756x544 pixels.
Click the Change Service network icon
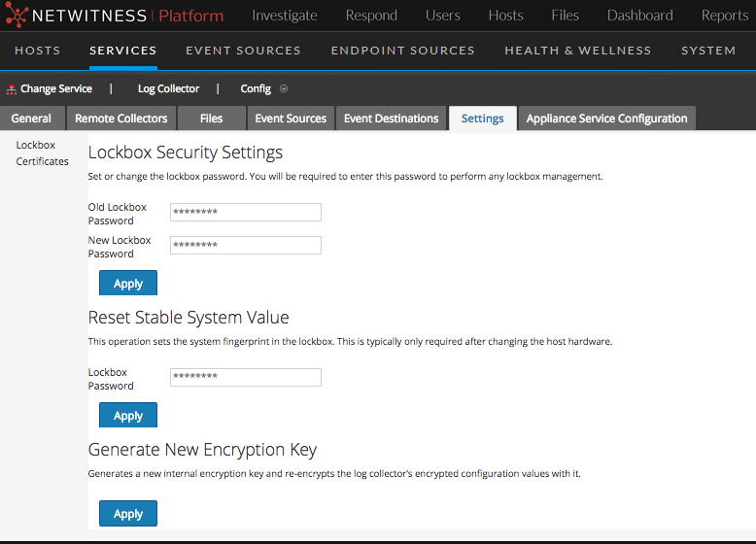point(12,89)
